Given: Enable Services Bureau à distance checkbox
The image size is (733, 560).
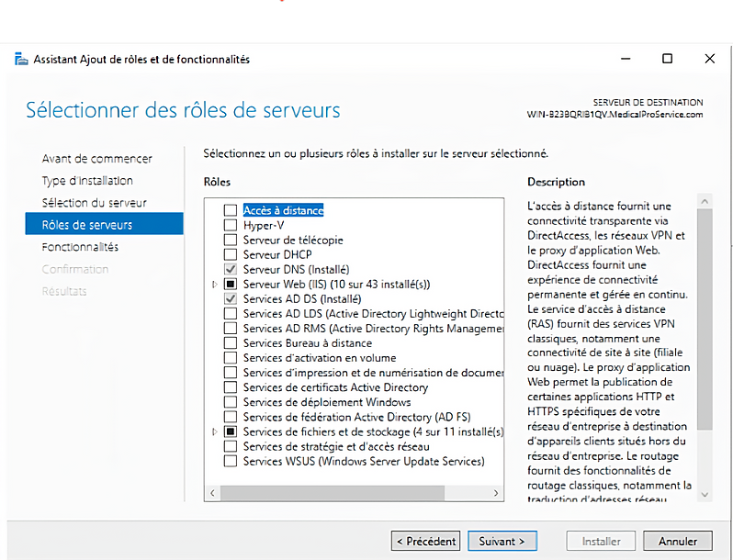Looking at the screenshot, I should tap(230, 342).
